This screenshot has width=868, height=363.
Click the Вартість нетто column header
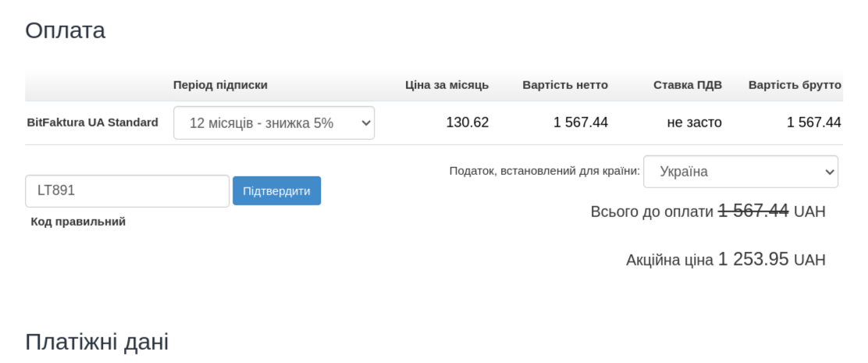pos(565,85)
